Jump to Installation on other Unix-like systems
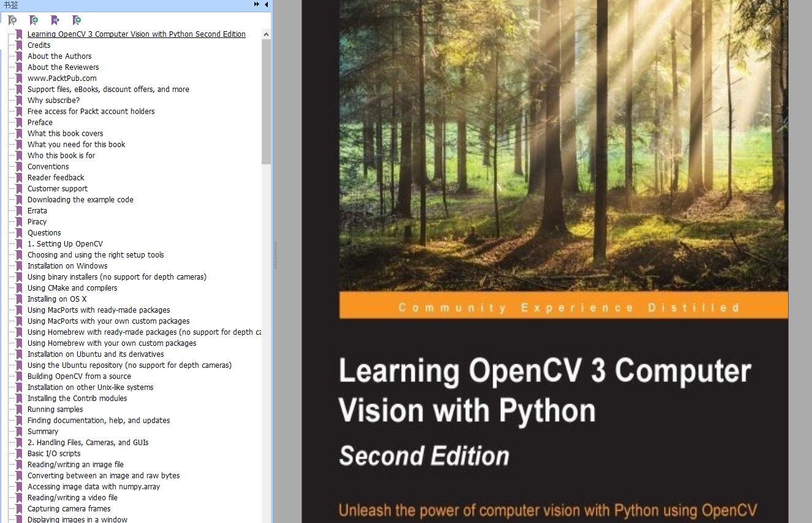Screen dimensions: 812x523 pos(90,387)
